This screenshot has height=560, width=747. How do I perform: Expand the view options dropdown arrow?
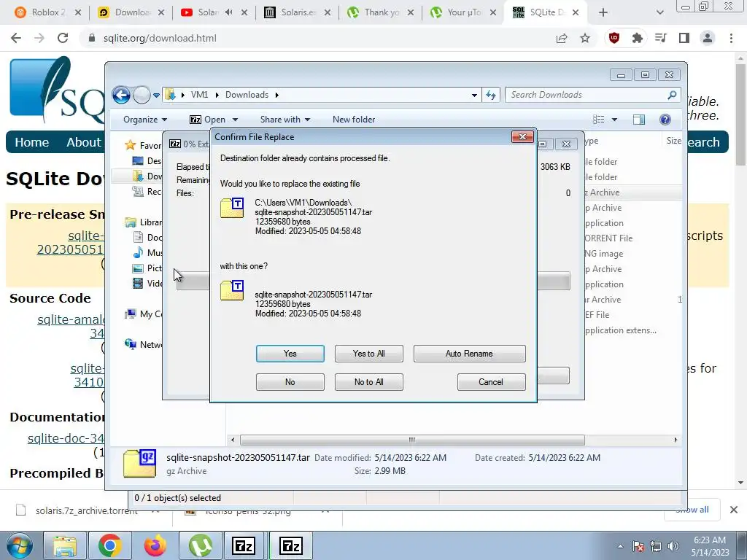pos(614,120)
